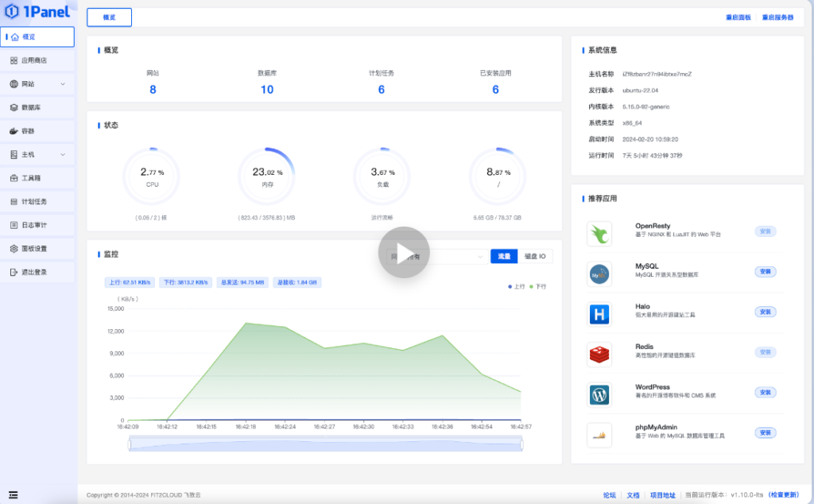814x504 pixels.
Task: Install MySQL using its 安装 button
Action: point(766,271)
